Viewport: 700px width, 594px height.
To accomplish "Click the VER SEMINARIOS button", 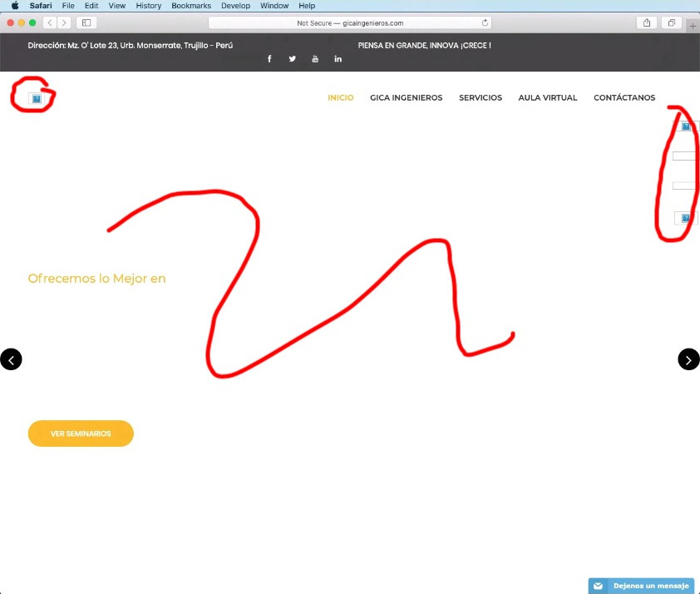I will coord(81,433).
